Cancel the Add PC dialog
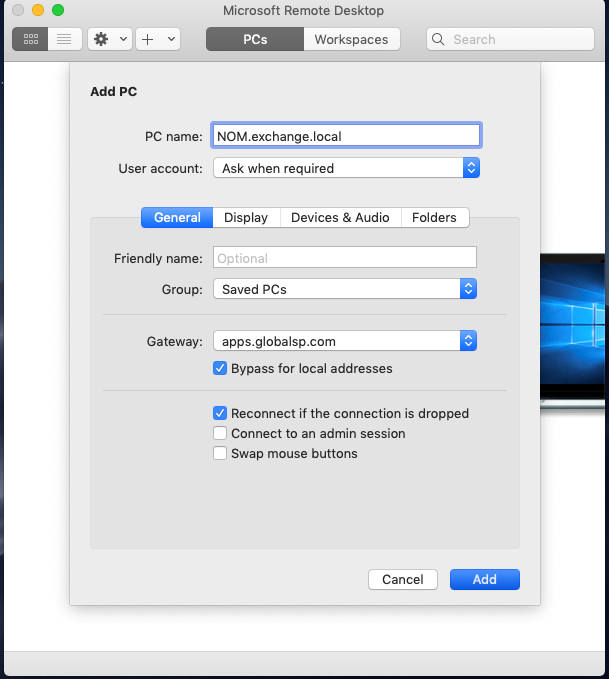 tap(403, 579)
